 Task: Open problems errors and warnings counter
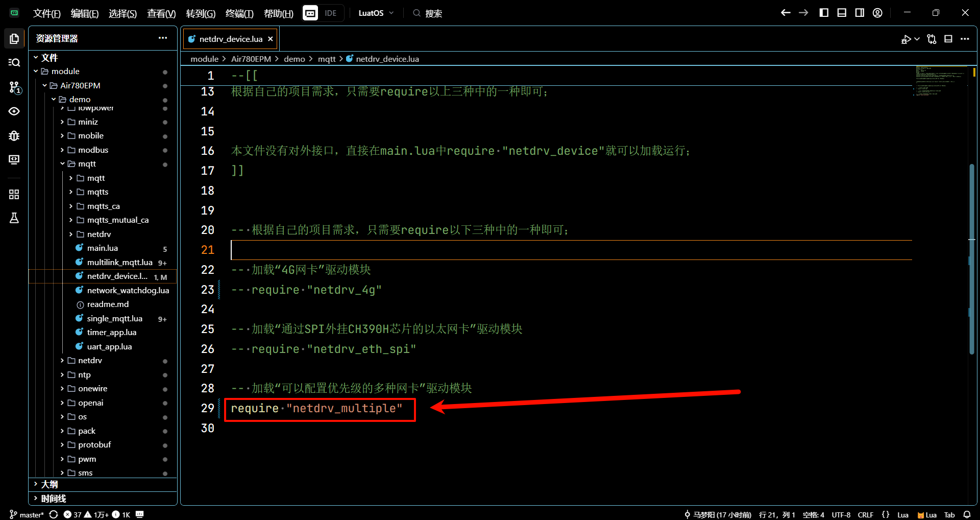pos(96,514)
